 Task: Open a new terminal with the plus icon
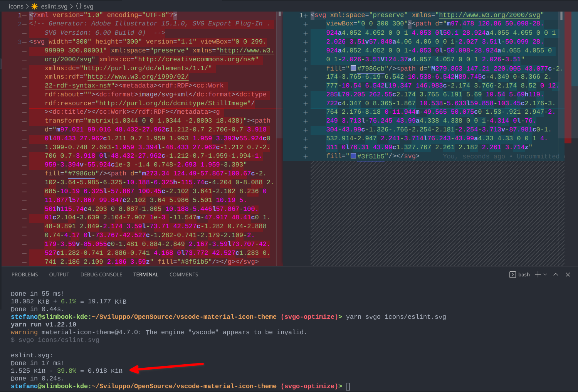[537, 274]
